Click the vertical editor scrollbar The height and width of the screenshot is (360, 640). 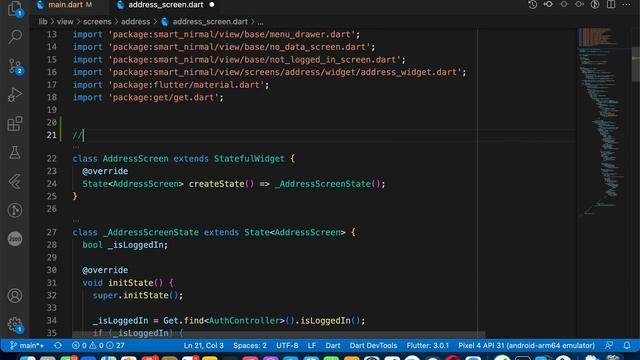[x=636, y=64]
